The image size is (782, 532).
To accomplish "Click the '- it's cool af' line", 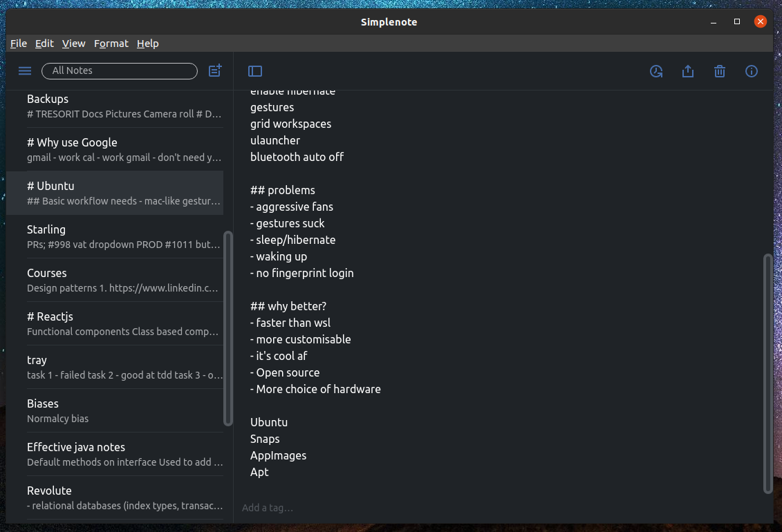I will coord(278,356).
